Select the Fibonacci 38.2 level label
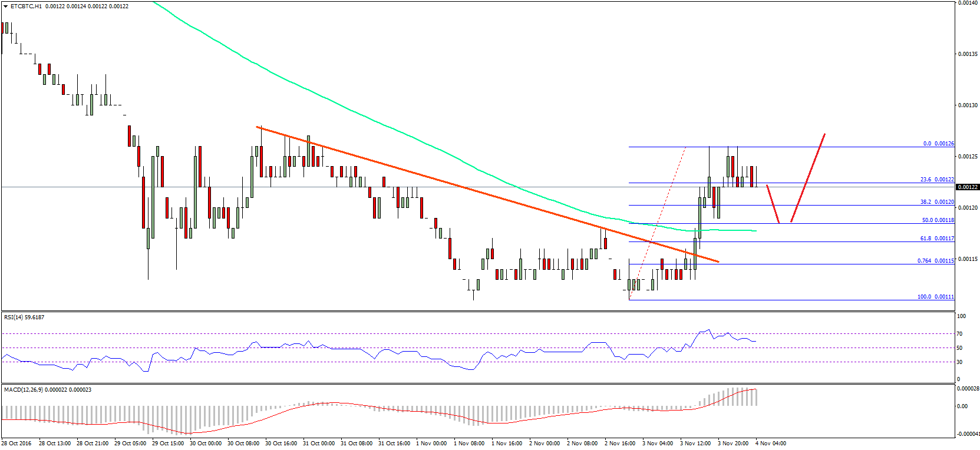The width and height of the screenshot is (980, 450). [x=937, y=201]
